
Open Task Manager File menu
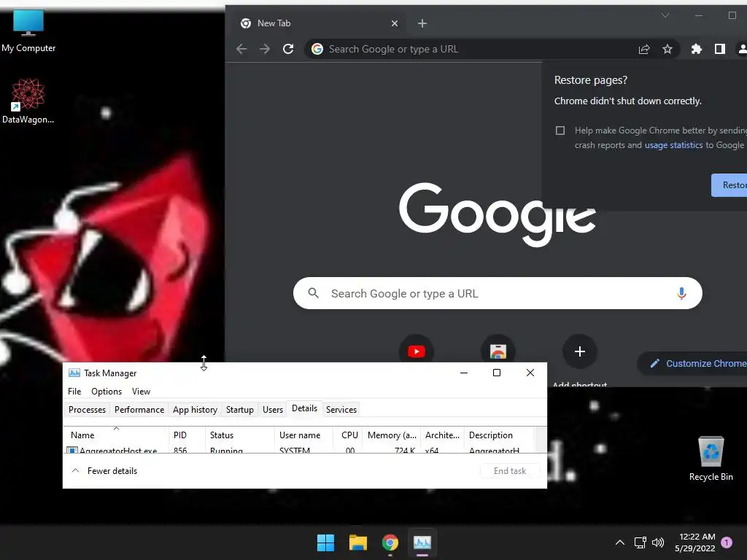pyautogui.click(x=74, y=392)
